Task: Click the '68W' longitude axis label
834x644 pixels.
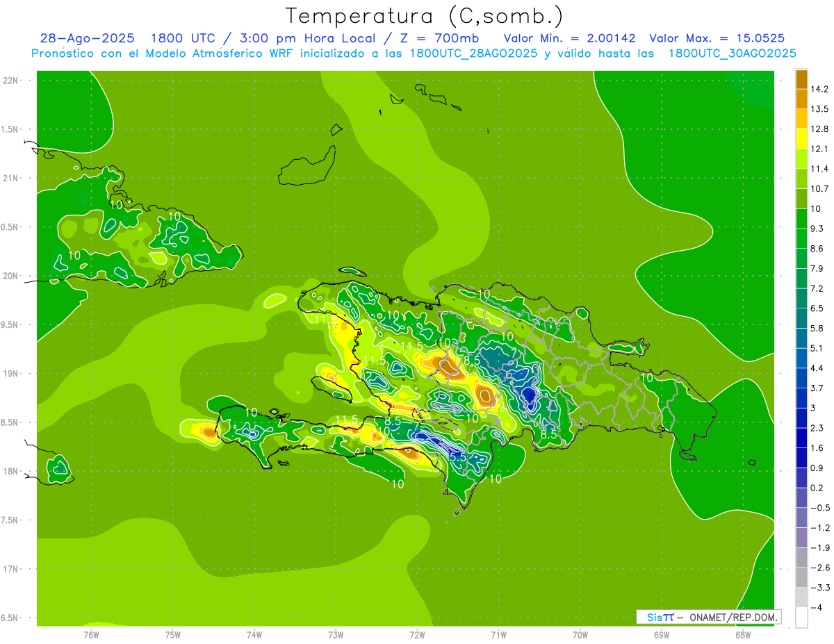Action: point(743,635)
